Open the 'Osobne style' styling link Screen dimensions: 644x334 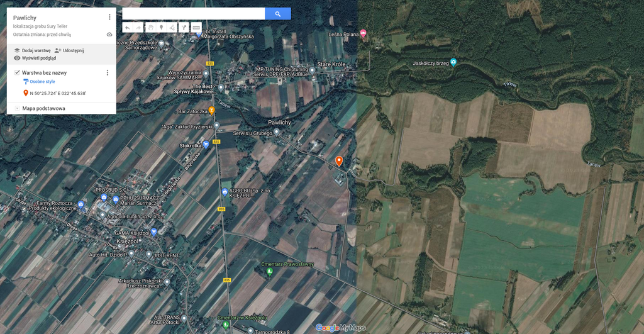coord(42,82)
